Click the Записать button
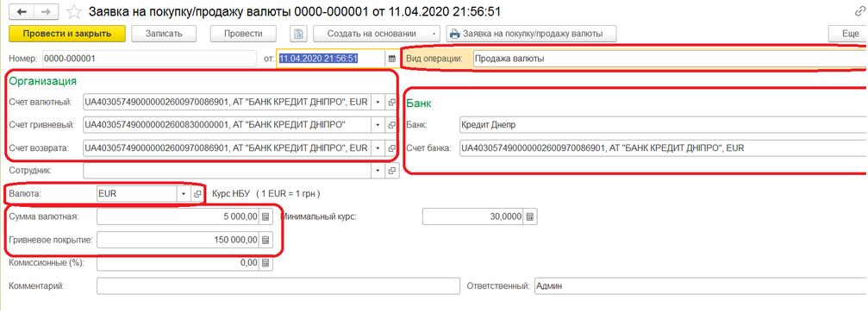The width and height of the screenshot is (868, 326). click(x=164, y=34)
